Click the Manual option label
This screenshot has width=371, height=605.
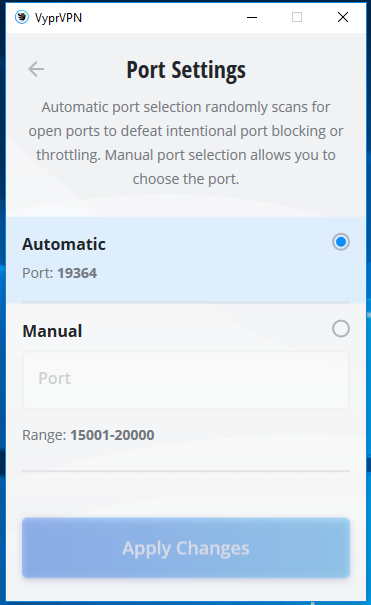pos(52,331)
